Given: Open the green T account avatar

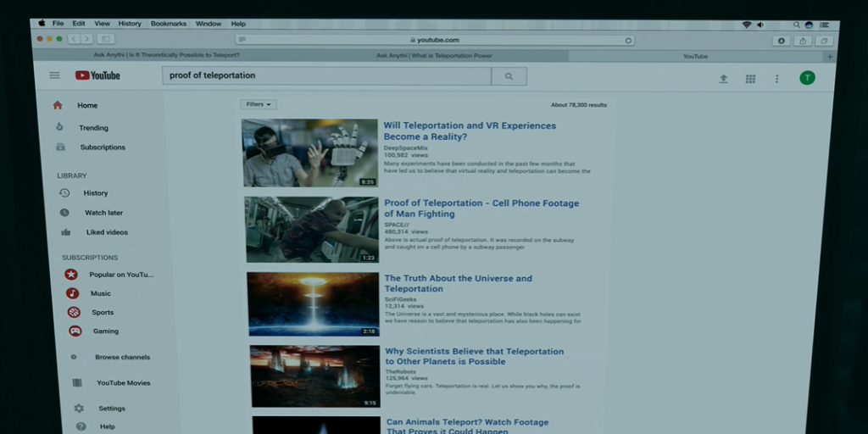Looking at the screenshot, I should (x=807, y=78).
